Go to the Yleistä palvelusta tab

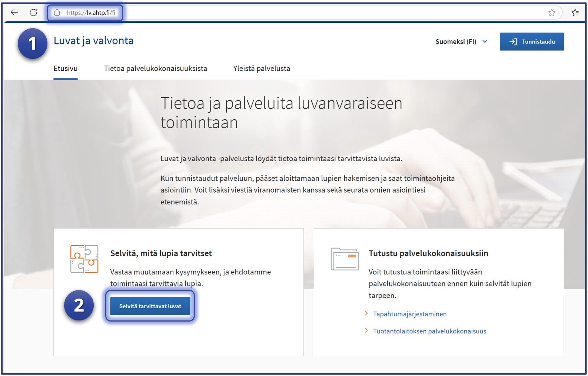click(262, 69)
